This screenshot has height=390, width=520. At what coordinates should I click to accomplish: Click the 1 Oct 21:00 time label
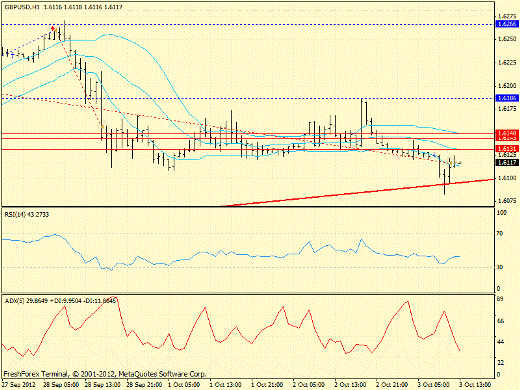267,384
